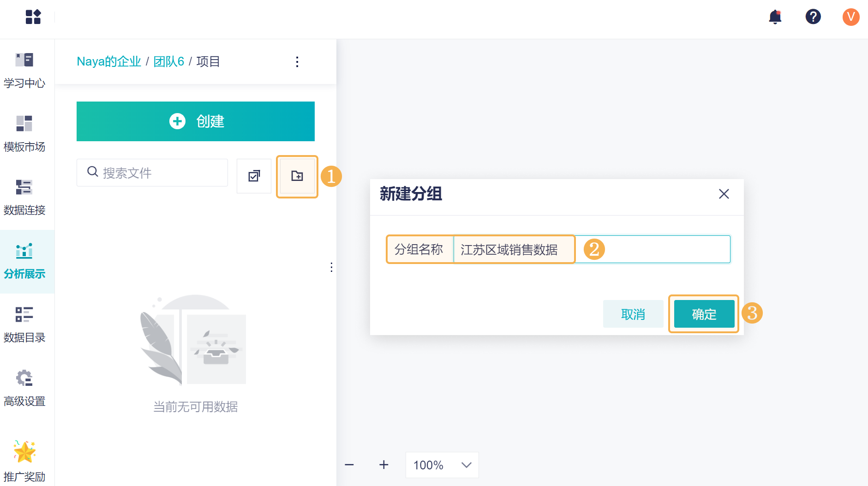Open the user avatar menu

click(850, 17)
